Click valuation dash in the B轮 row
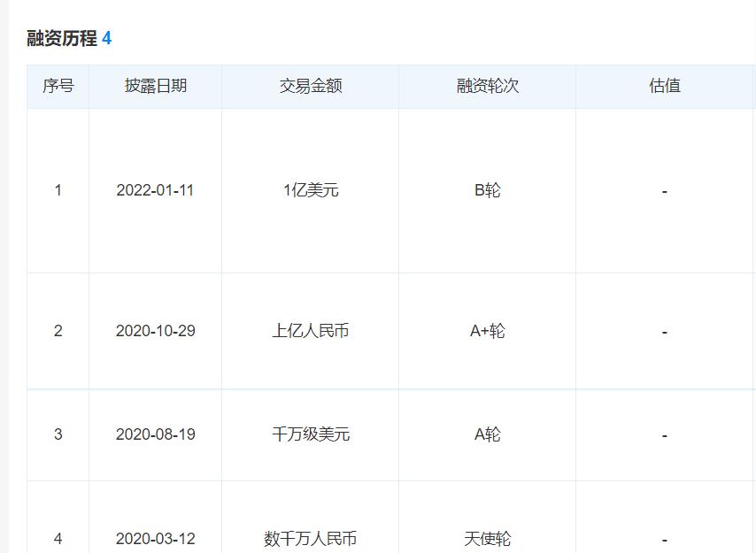Image resolution: width=756 pixels, height=553 pixels. click(665, 192)
